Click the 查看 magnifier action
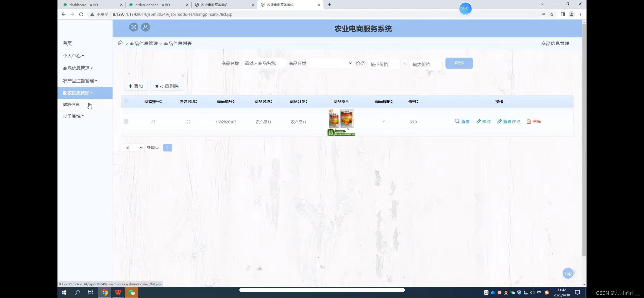Image resolution: width=644 pixels, height=298 pixels. (x=462, y=121)
